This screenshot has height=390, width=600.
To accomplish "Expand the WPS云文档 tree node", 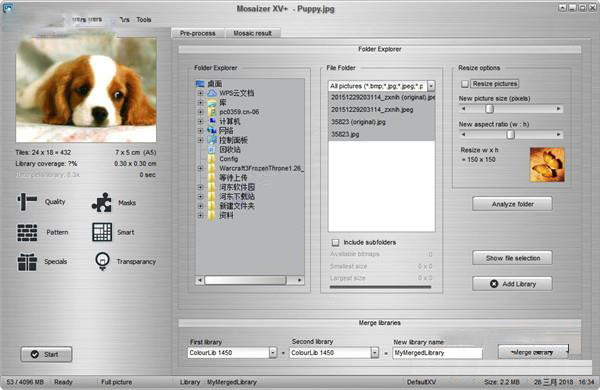I will [x=200, y=93].
